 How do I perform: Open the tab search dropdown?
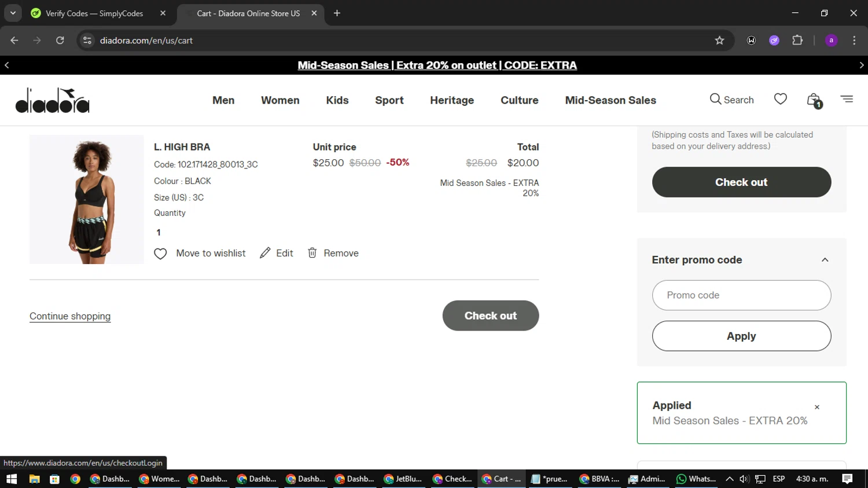[x=13, y=13]
